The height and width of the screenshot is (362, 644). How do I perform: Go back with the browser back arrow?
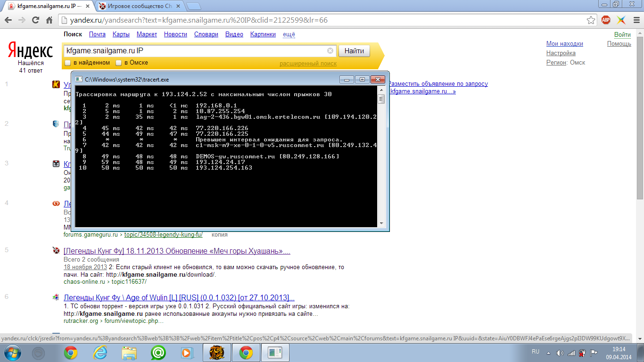click(8, 20)
